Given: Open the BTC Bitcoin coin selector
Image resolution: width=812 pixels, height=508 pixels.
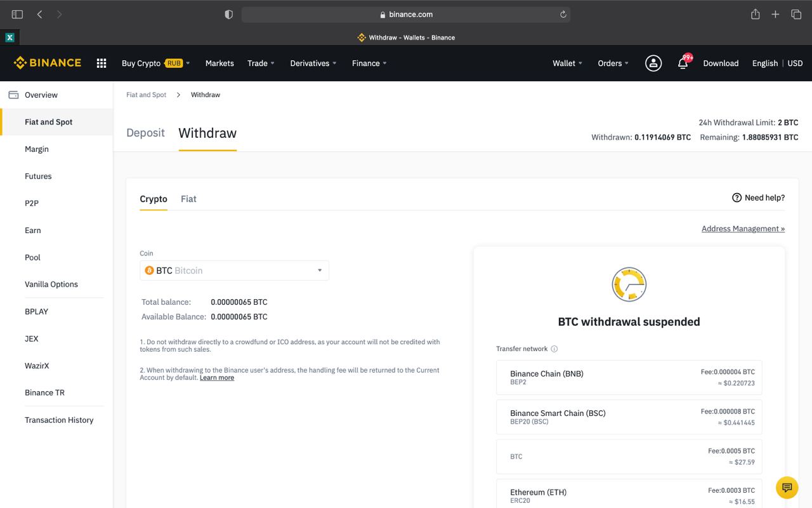Looking at the screenshot, I should pyautogui.click(x=234, y=271).
